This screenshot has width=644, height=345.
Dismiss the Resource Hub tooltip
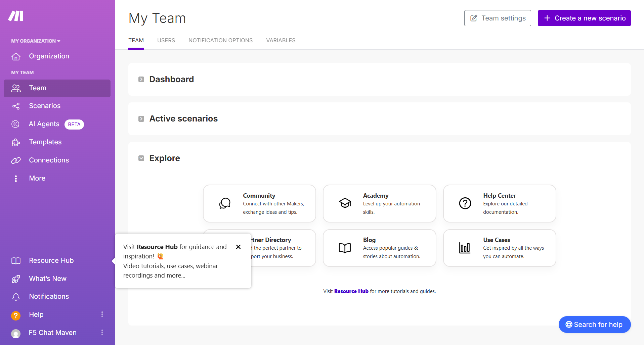click(x=238, y=247)
